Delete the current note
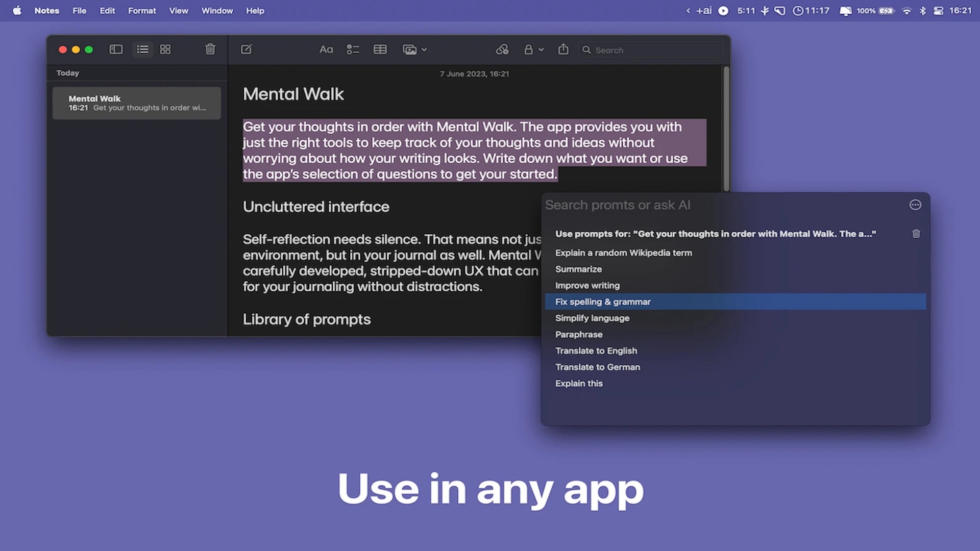The width and height of the screenshot is (980, 551). (210, 49)
